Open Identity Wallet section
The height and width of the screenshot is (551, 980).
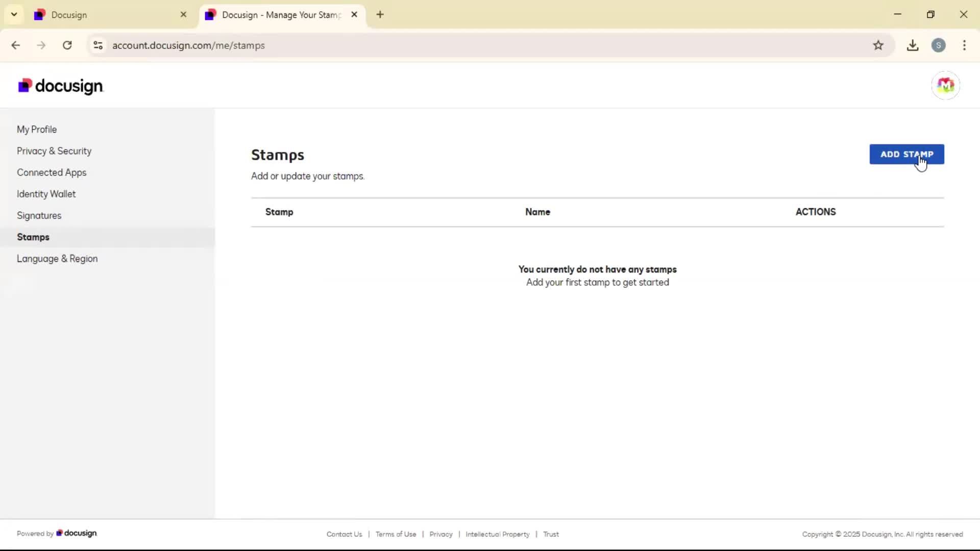pos(46,194)
